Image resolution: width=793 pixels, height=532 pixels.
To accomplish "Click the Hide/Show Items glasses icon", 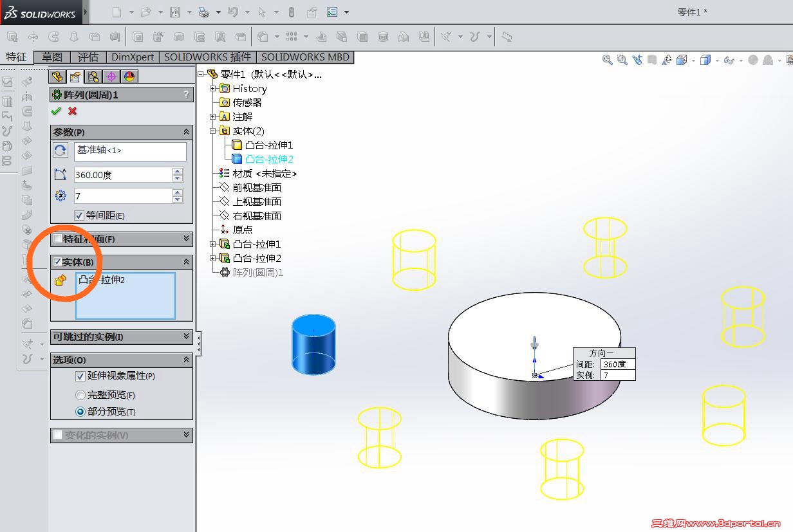I will tap(729, 60).
